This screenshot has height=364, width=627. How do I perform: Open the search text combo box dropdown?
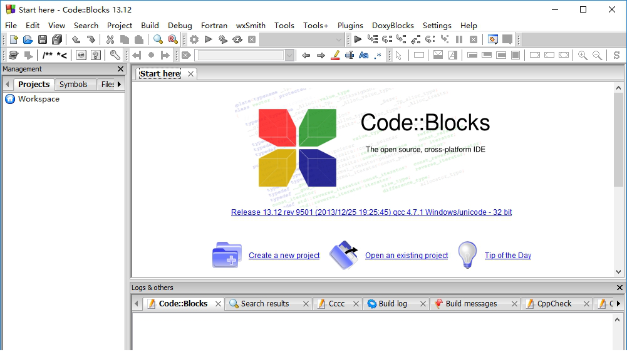(x=289, y=55)
